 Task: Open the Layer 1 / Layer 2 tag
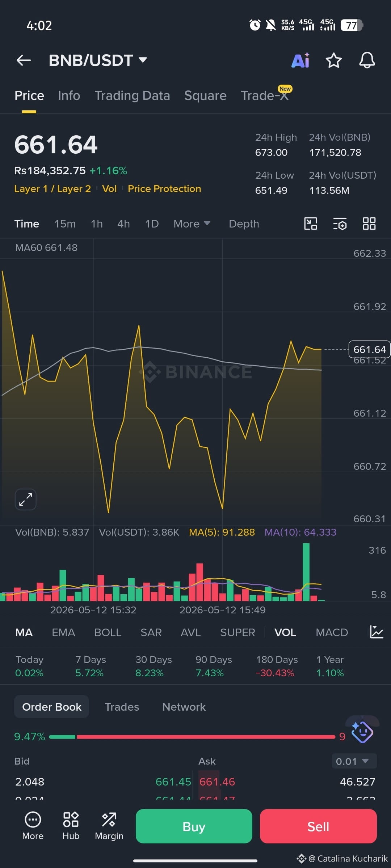tap(52, 189)
